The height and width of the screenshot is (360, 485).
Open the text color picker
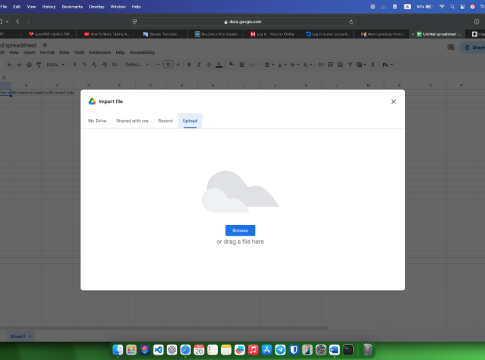click(219, 65)
